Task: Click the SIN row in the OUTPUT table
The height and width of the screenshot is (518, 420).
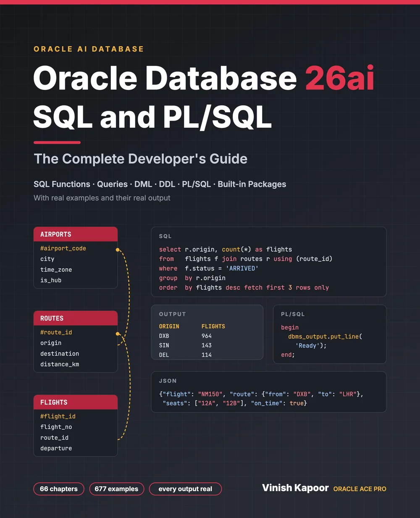Action: (x=207, y=345)
